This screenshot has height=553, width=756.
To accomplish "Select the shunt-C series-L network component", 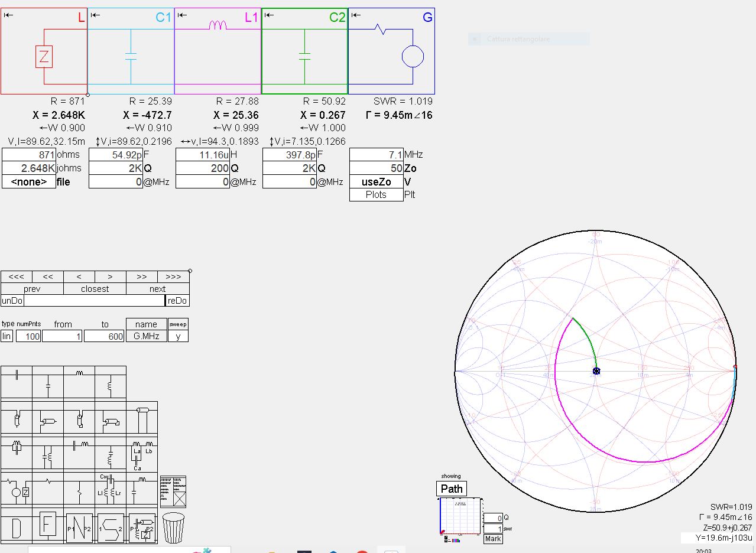I will click(x=142, y=489).
